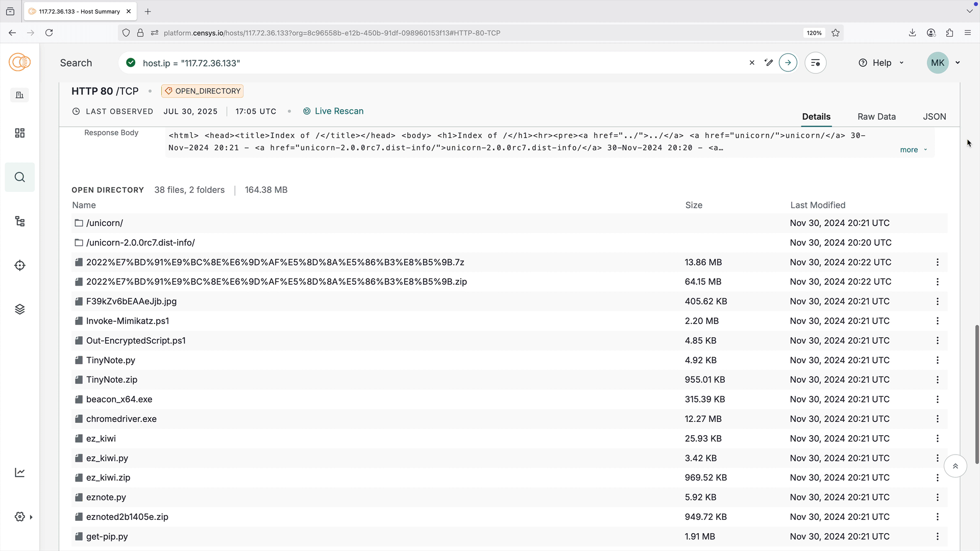Open actions menu for beacon_x64.exe
This screenshot has height=551, width=980.
[938, 399]
